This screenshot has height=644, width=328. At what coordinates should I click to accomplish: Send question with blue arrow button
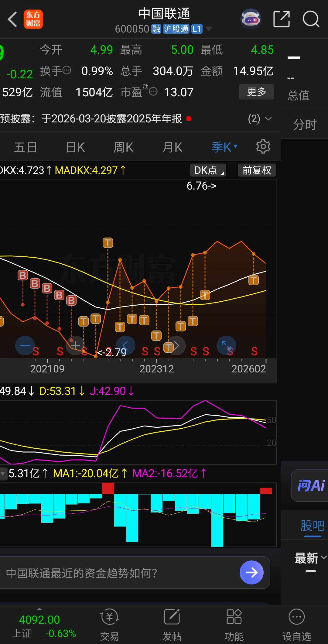pyautogui.click(x=251, y=573)
